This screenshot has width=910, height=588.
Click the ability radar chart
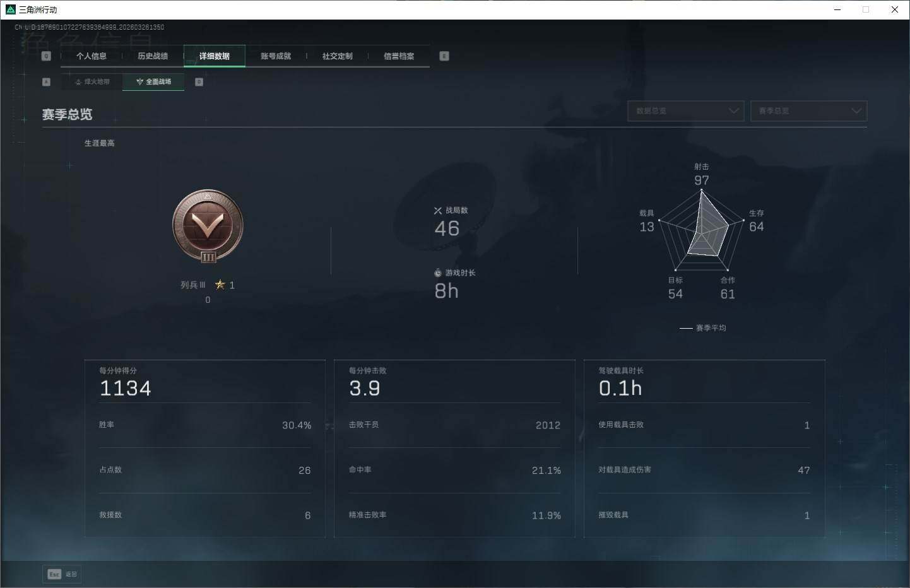[701, 230]
